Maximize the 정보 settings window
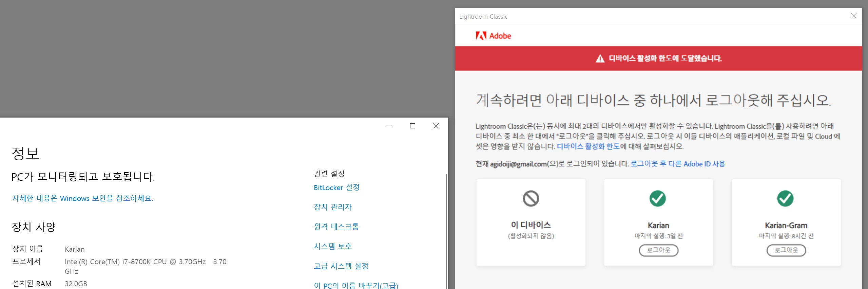Screen dimensions: 868x289 413,126
